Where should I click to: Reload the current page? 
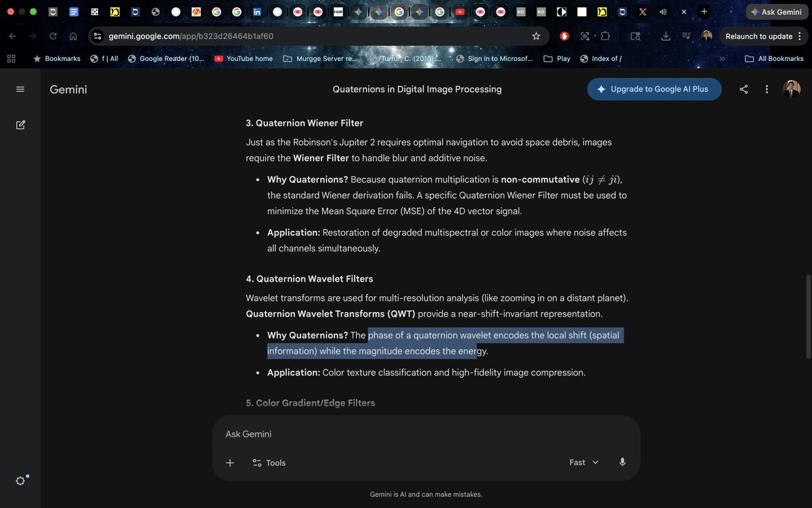(x=53, y=37)
